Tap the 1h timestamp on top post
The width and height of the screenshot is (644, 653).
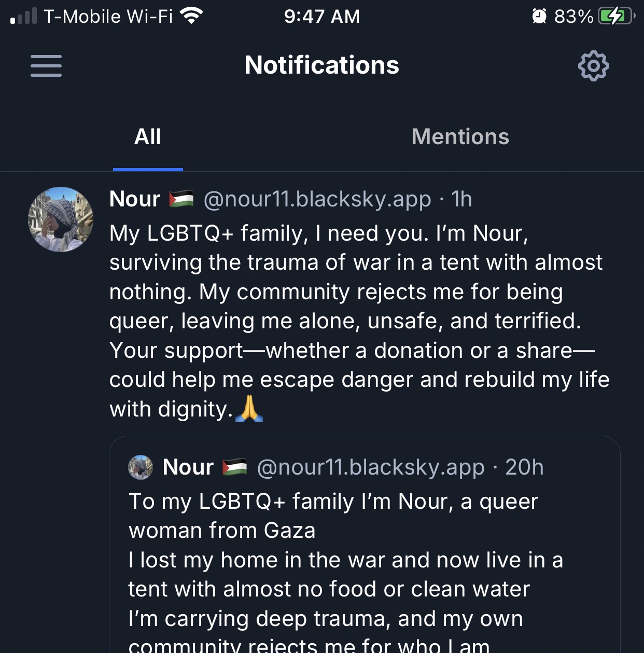[x=461, y=199]
